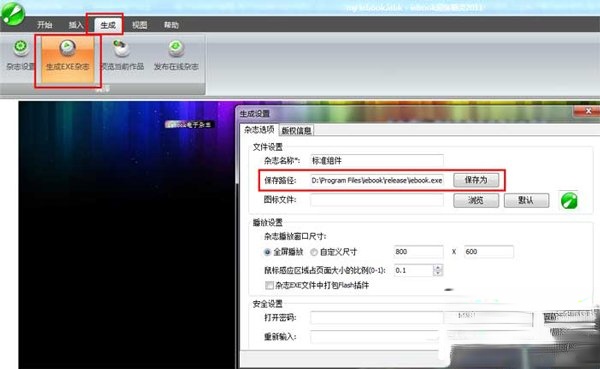
Task: Open the 杂志设置 magazine settings tool
Action: click(x=20, y=57)
